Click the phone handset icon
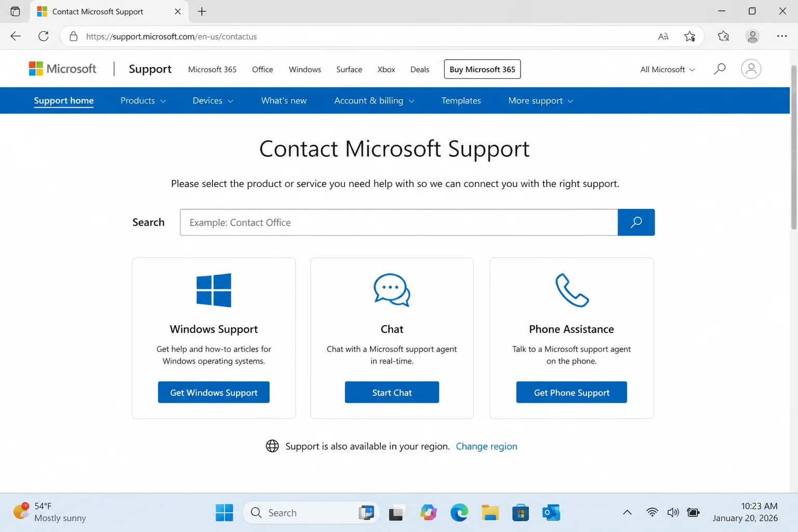798x532 pixels. [x=571, y=290]
